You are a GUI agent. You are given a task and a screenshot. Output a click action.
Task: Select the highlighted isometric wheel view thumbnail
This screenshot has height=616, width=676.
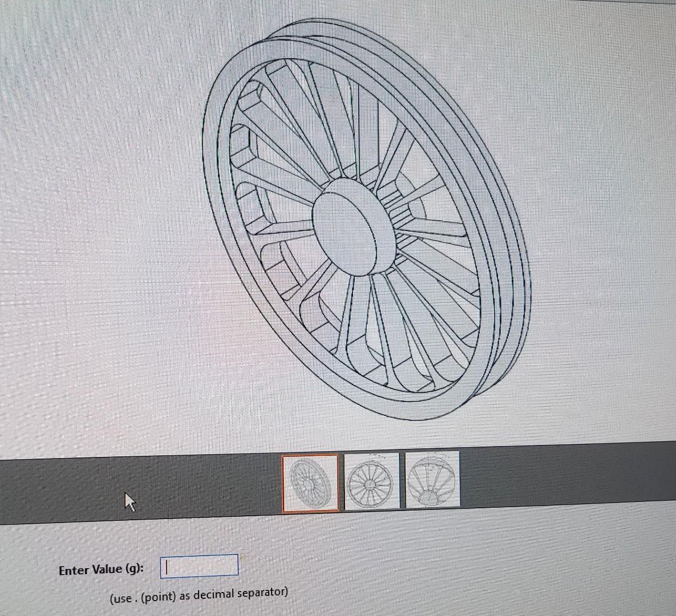click(x=311, y=482)
